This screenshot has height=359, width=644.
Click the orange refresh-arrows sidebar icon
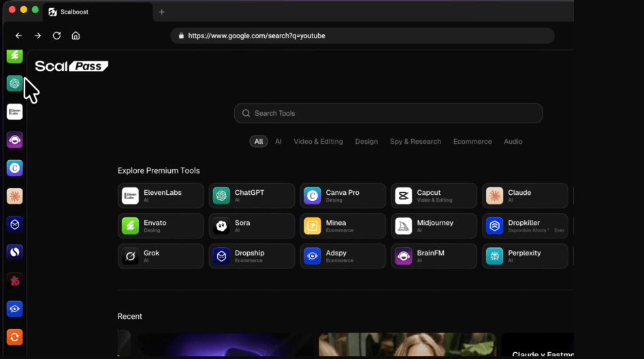15,337
